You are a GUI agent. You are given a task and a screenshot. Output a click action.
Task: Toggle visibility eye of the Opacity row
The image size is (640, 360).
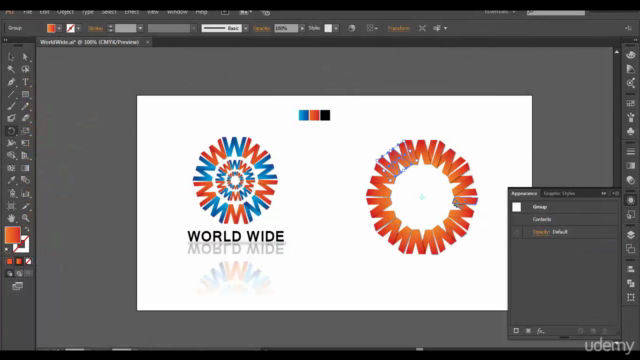[517, 232]
